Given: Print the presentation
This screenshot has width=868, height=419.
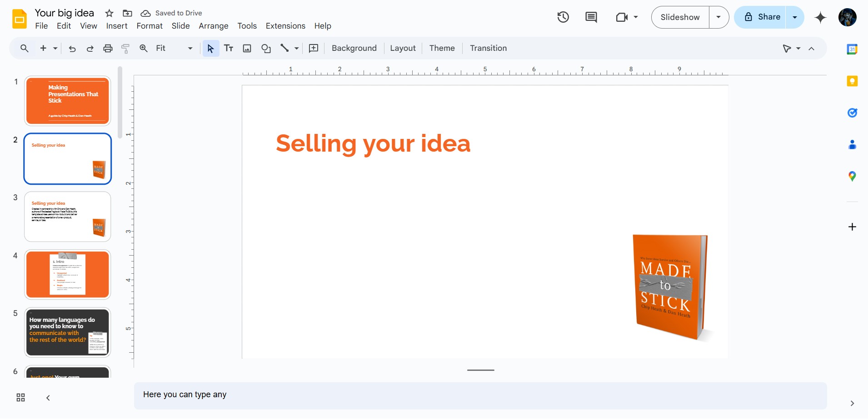Looking at the screenshot, I should (108, 49).
